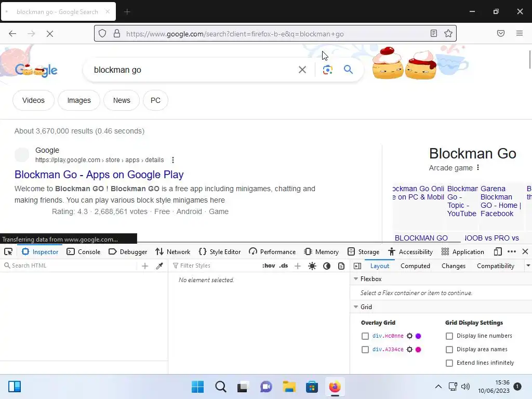
Task: Filter results by Videos
Action: (33, 100)
